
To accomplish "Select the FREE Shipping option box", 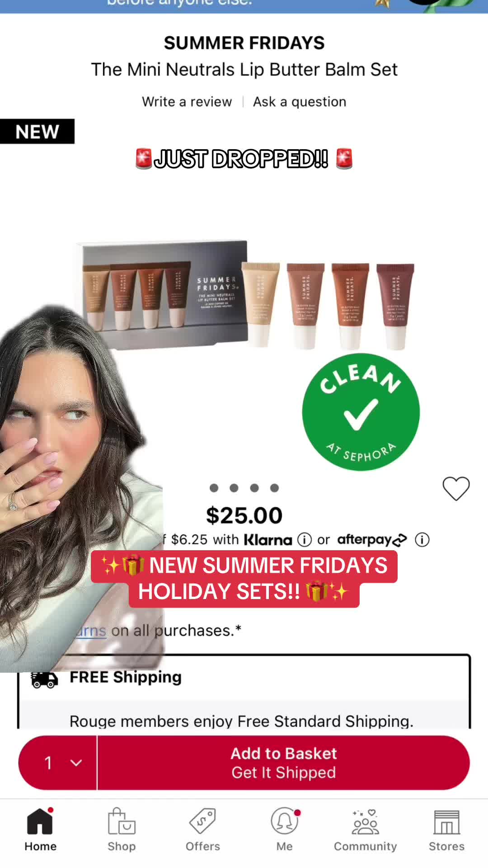I will coord(244,691).
